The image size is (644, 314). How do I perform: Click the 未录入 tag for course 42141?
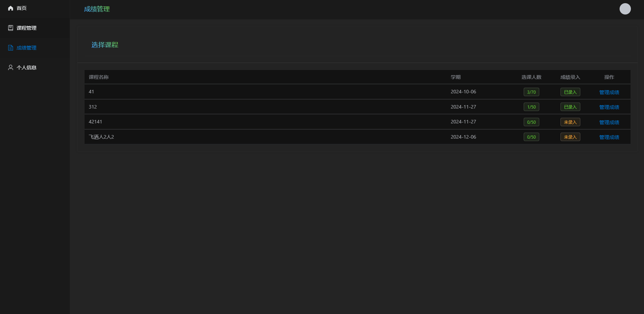pyautogui.click(x=570, y=122)
